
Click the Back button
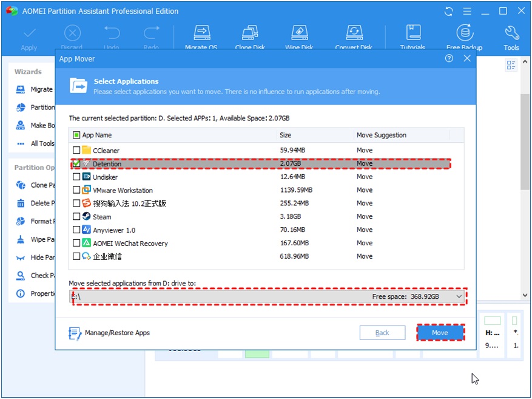click(382, 333)
